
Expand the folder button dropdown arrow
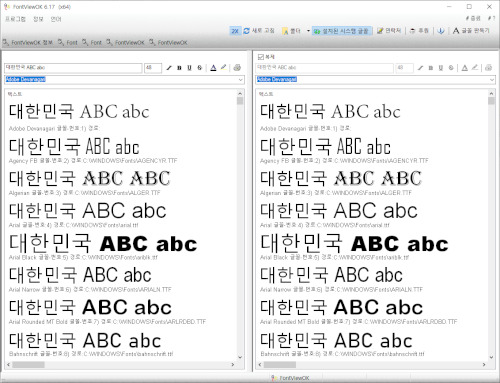(x=308, y=31)
